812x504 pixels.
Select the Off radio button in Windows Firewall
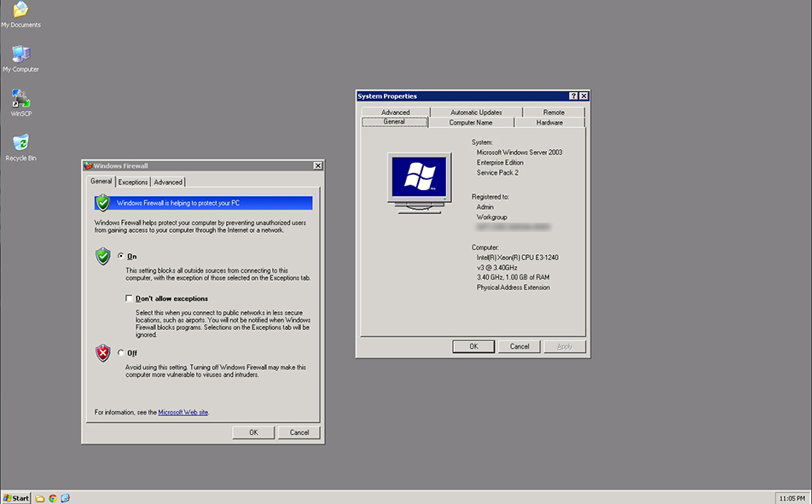(x=120, y=353)
